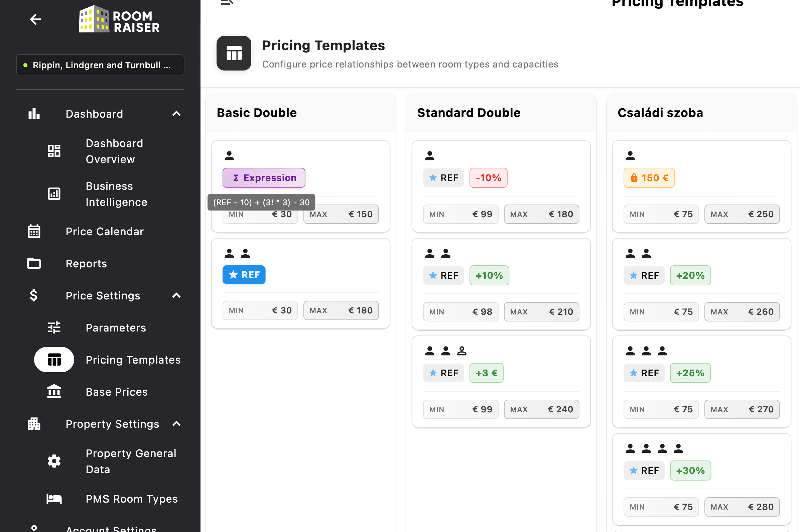Collapse the Property Settings section
Viewport: 800px width, 532px height.
[x=176, y=424]
